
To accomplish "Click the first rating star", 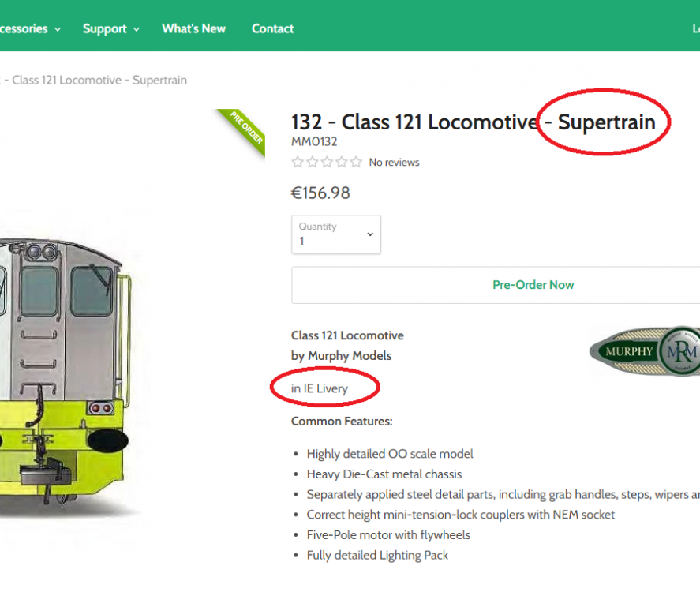I will 298,163.
